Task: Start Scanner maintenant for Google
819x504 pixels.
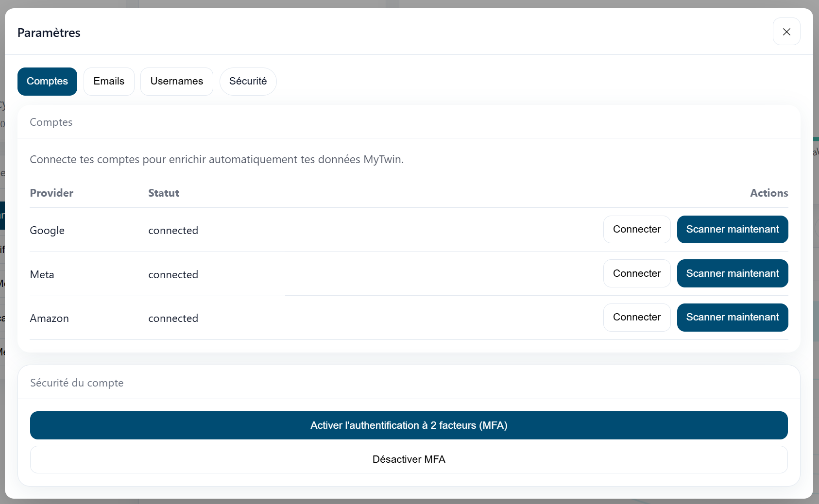Action: (732, 229)
